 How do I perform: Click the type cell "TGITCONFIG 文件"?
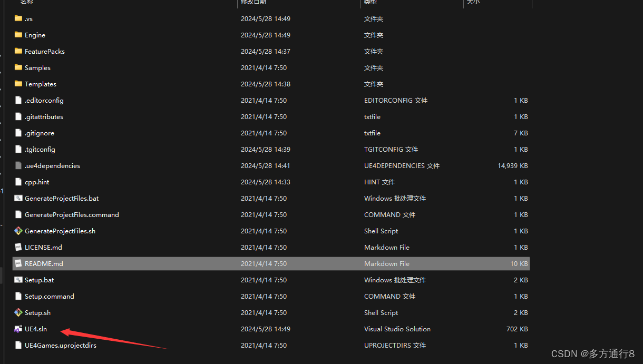pos(391,150)
